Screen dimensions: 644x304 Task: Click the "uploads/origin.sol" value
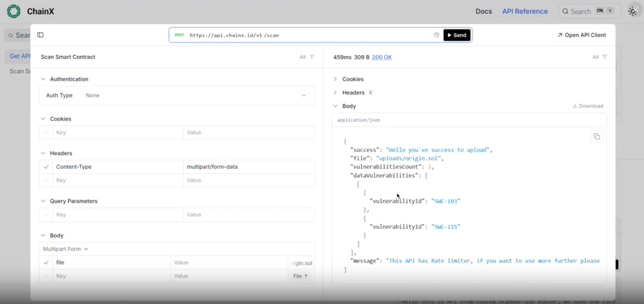(408, 158)
